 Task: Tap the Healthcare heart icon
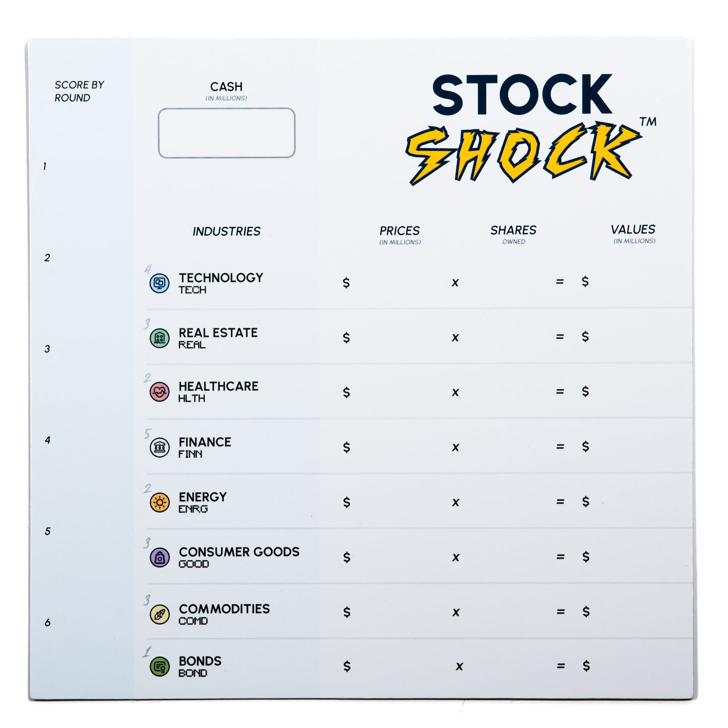[160, 392]
